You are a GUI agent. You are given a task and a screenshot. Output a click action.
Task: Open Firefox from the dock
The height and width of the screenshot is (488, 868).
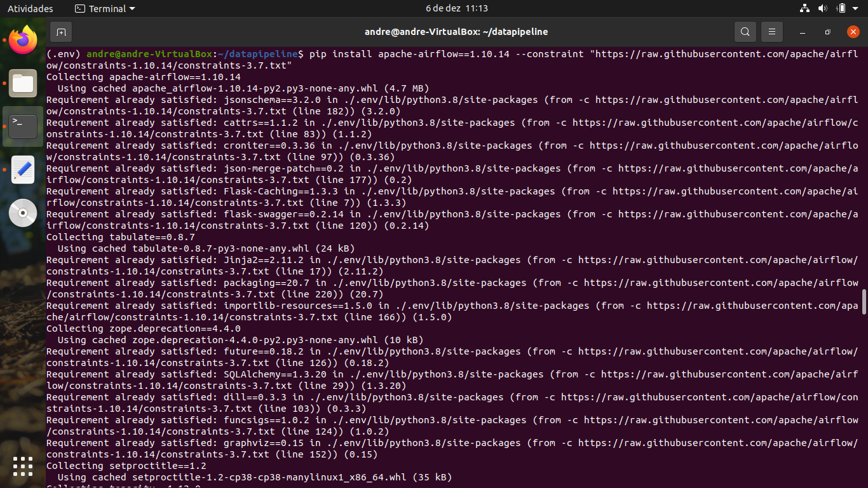pyautogui.click(x=23, y=40)
